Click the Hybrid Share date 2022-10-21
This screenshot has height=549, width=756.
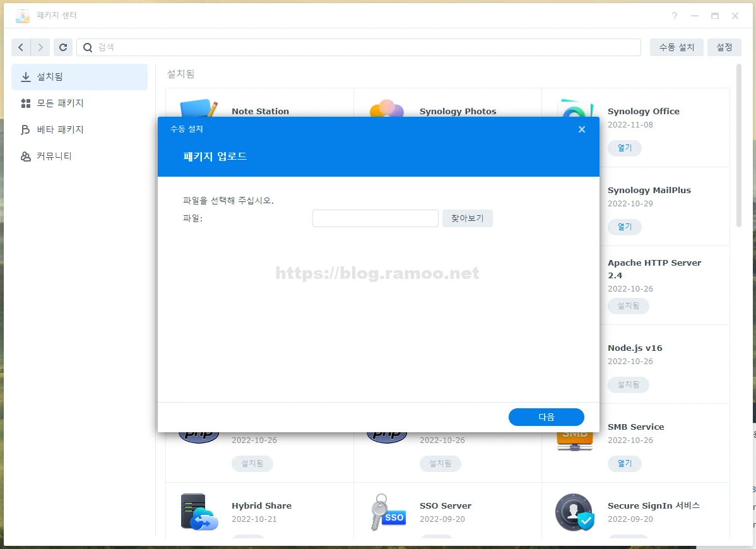click(254, 519)
